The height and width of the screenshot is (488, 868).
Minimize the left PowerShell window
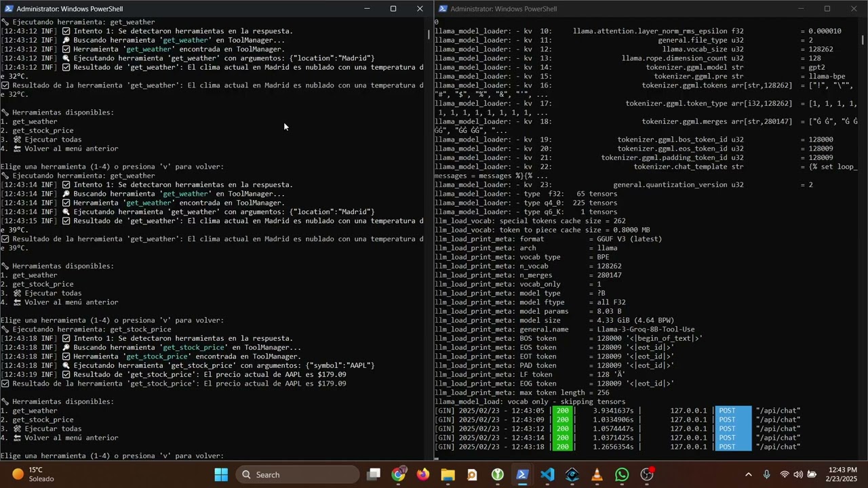[x=367, y=9]
